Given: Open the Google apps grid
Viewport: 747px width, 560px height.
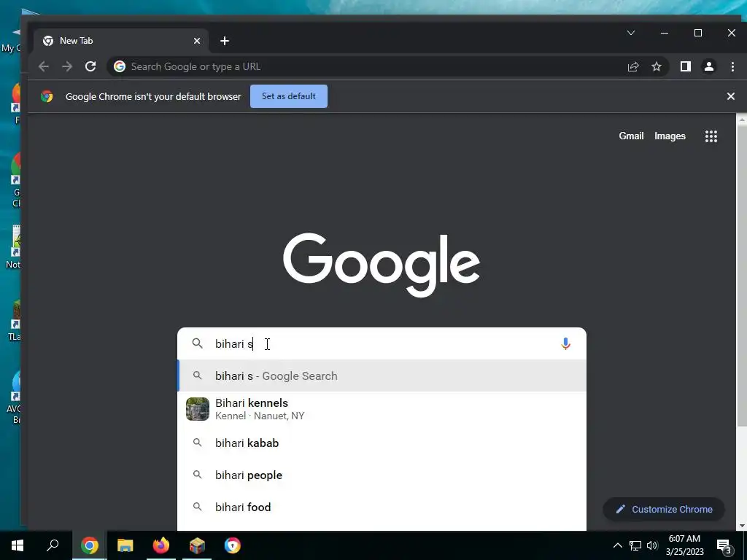Looking at the screenshot, I should coord(711,136).
